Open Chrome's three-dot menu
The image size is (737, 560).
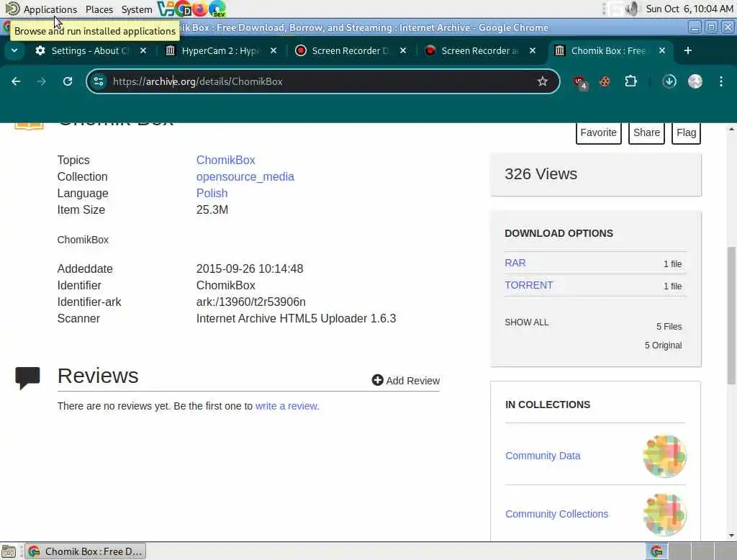[x=721, y=81]
